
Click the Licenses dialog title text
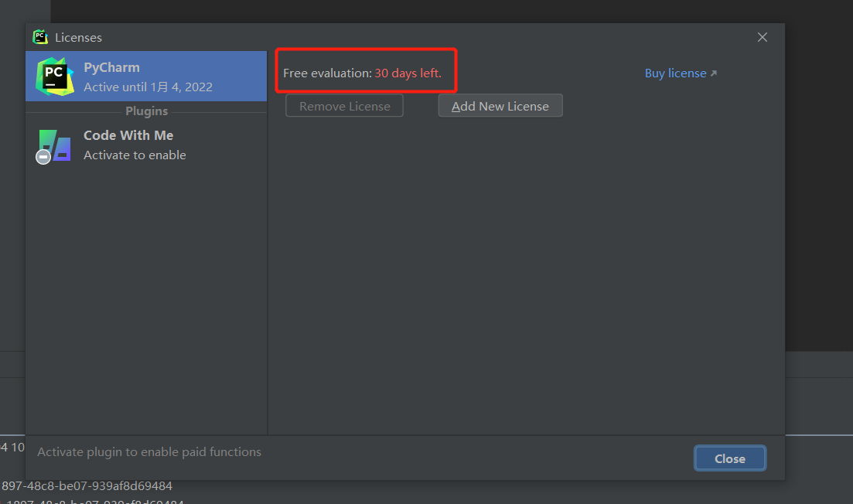(x=78, y=38)
